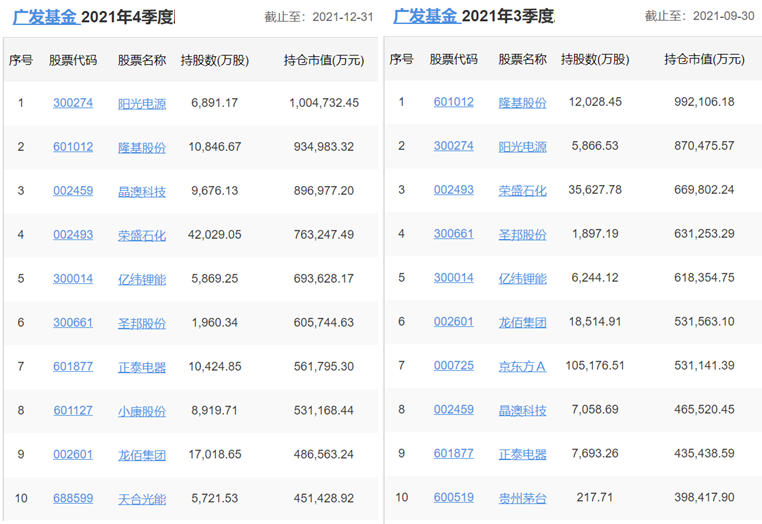
Task: Open 京东方A stock name link
Action: [522, 366]
